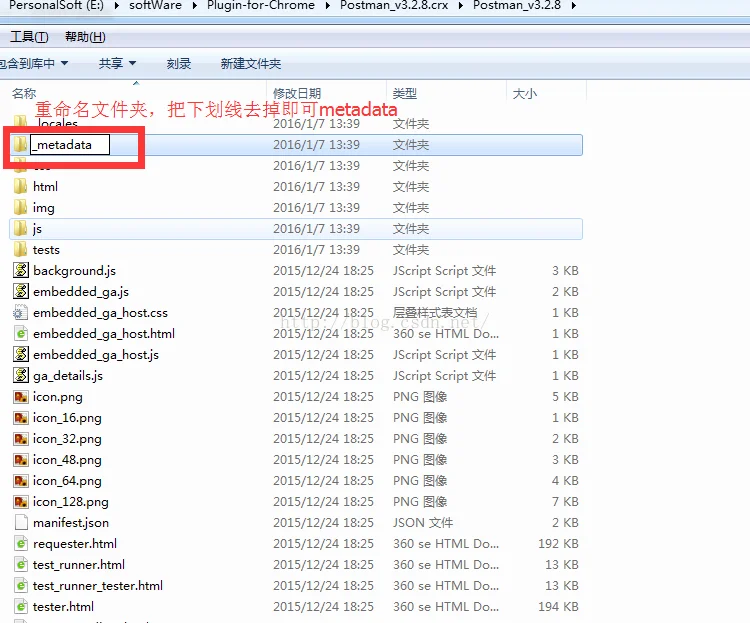750x623 pixels.
Task: Sort by the 大小 column header
Action: pos(525,93)
